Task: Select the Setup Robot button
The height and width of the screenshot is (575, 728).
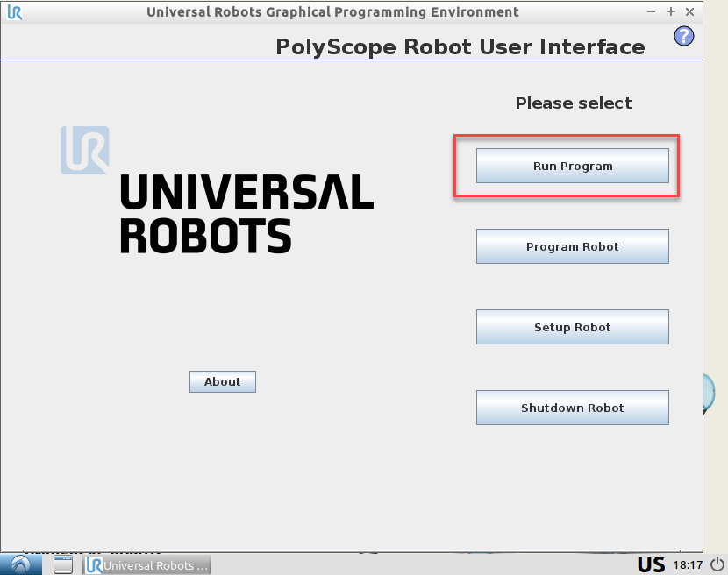Action: click(x=573, y=327)
